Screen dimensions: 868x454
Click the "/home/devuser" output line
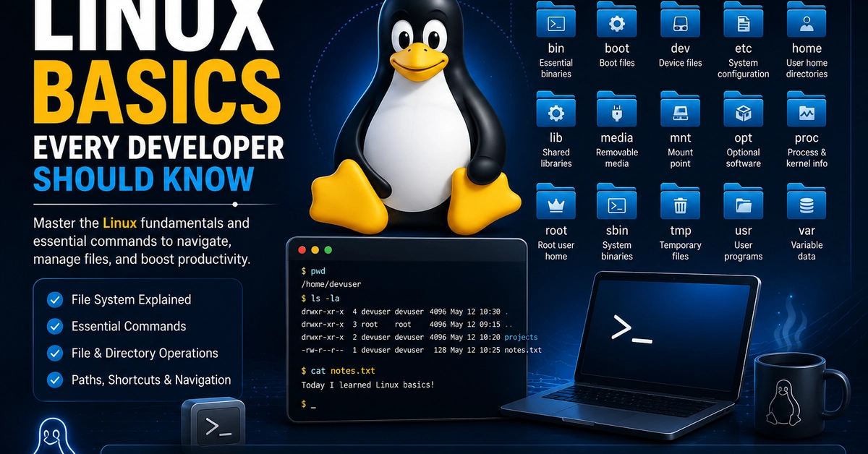[x=330, y=284]
